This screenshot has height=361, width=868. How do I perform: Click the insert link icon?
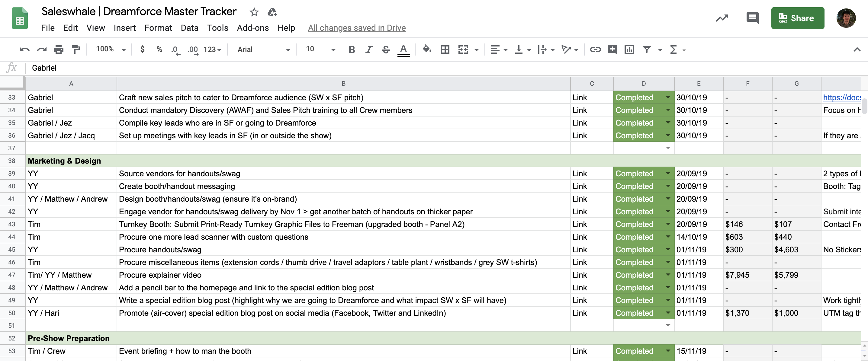[595, 50]
